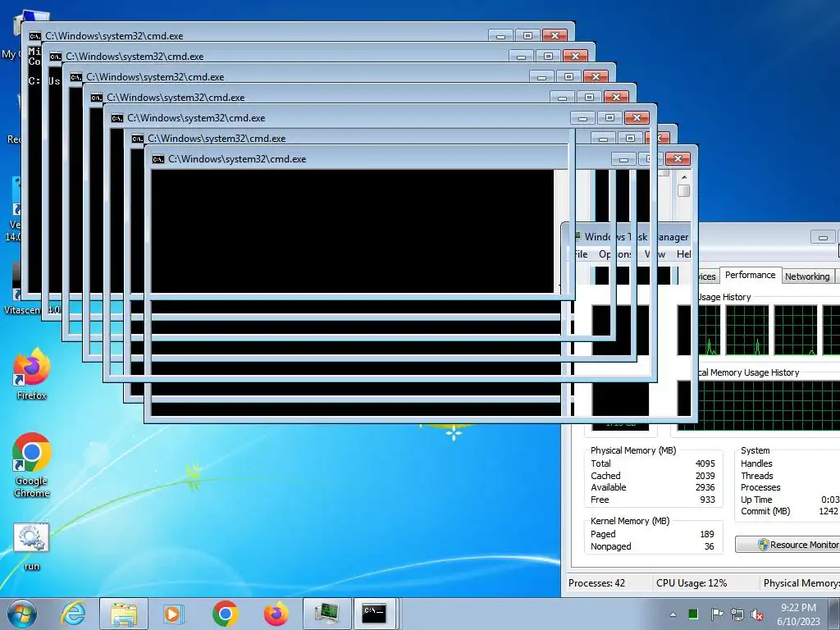The image size is (840, 630).
Task: Click the muted volume speaker tray icon
Action: click(757, 615)
